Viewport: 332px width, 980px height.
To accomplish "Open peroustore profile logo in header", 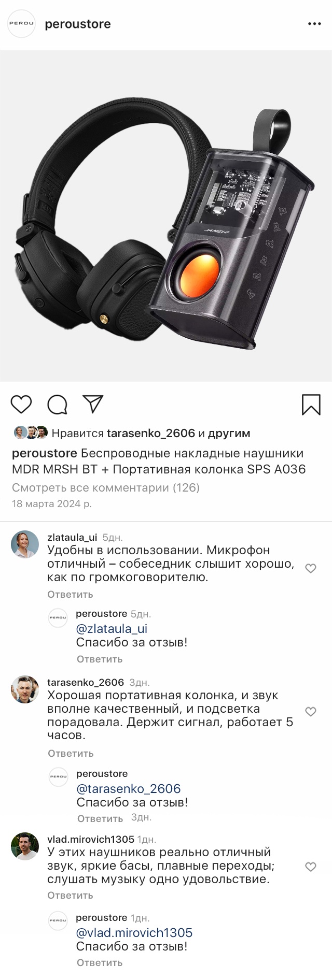I will [x=21, y=24].
